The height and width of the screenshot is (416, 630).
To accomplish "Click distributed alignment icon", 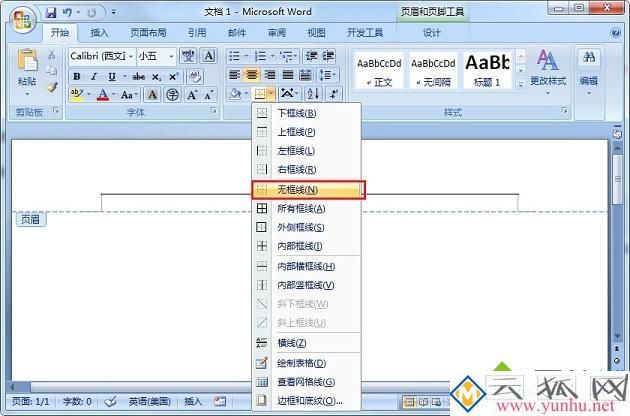I will [305, 75].
